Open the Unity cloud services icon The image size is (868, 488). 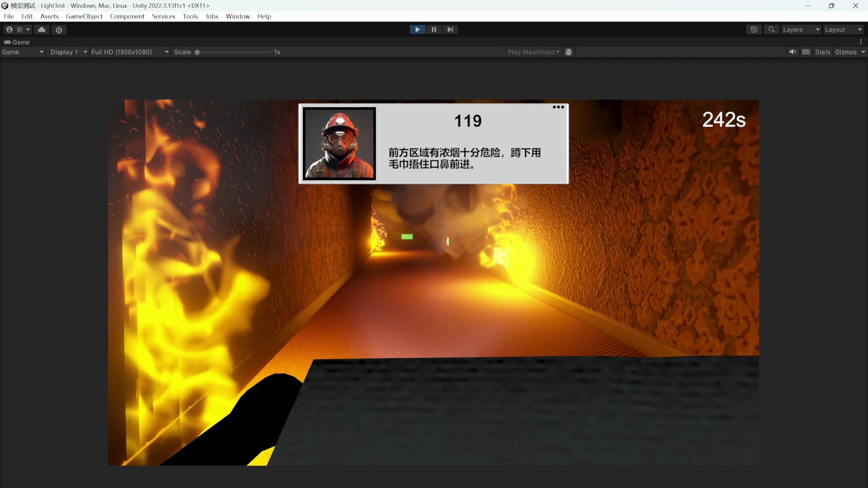tap(42, 29)
